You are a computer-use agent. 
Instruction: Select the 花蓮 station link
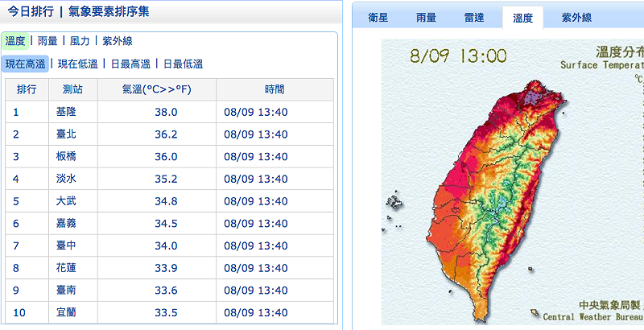66,267
